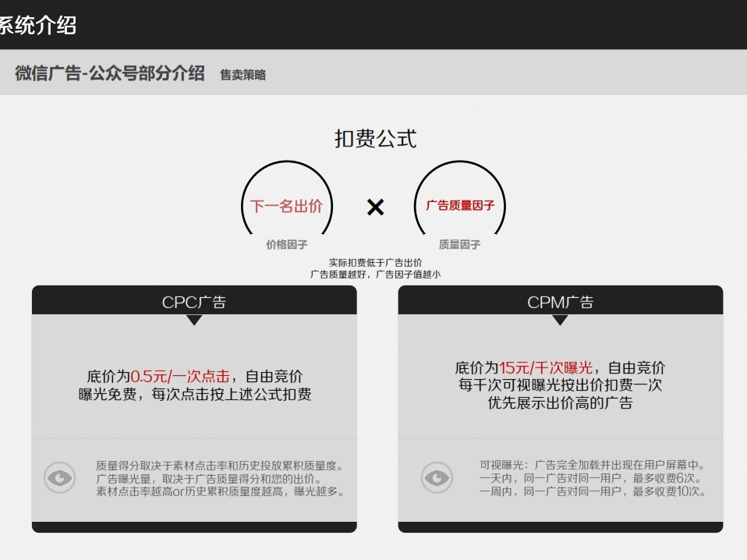Click the eye icon in the CPC card
Image resolution: width=747 pixels, height=560 pixels.
pyautogui.click(x=60, y=477)
